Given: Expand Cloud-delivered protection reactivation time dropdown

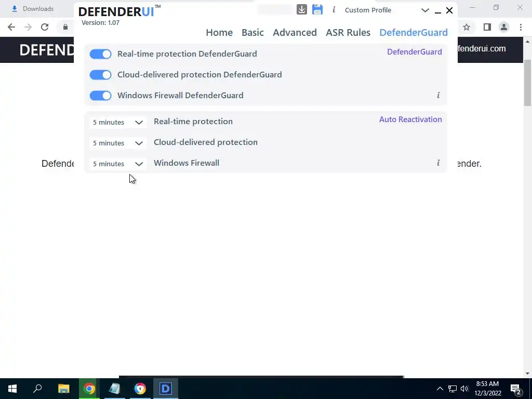Looking at the screenshot, I should pyautogui.click(x=118, y=143).
